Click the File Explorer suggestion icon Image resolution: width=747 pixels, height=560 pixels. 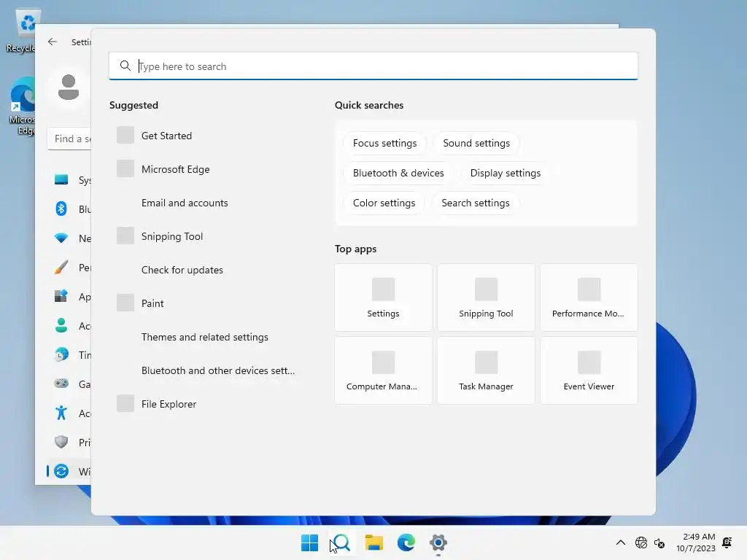pos(125,403)
